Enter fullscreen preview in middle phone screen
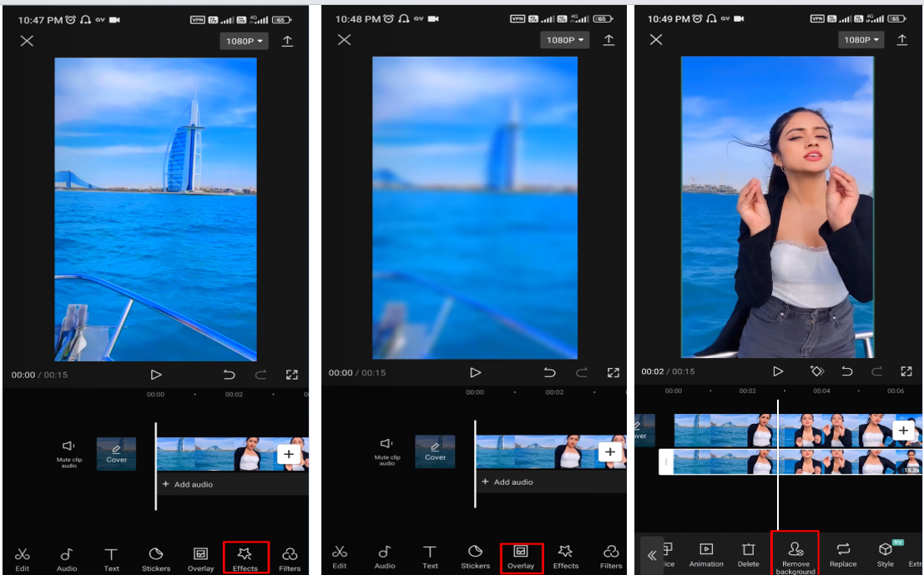 [613, 372]
